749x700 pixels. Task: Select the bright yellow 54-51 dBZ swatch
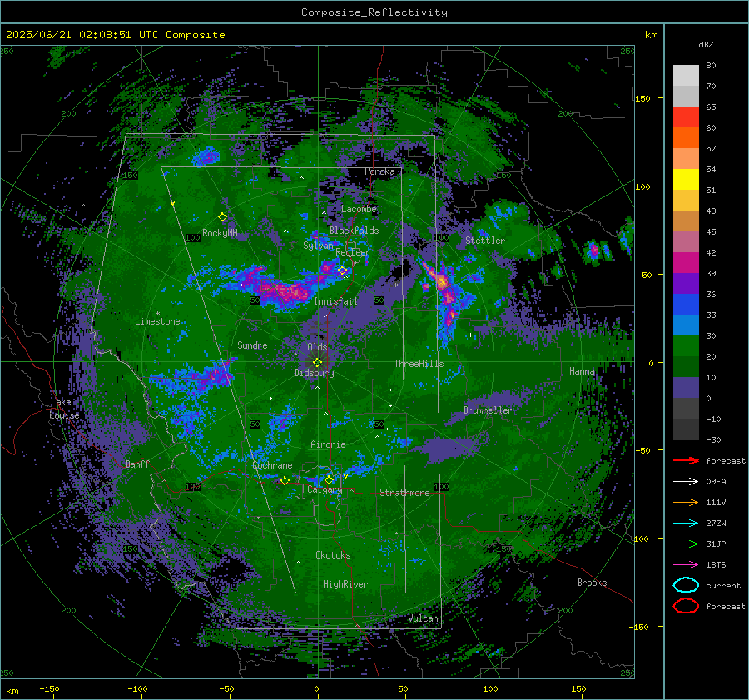tap(686, 180)
